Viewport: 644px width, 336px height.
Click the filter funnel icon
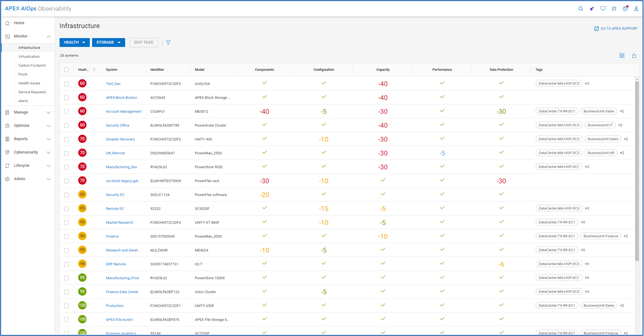(168, 42)
